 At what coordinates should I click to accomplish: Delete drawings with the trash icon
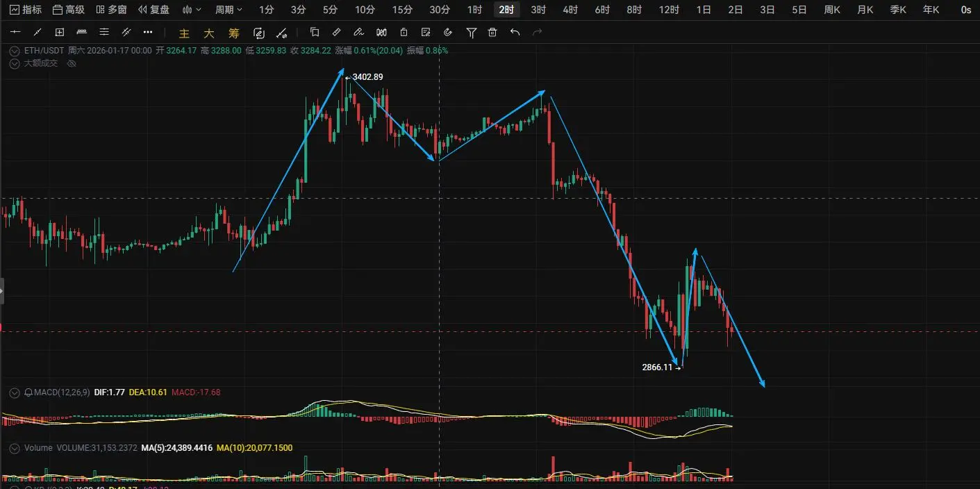pos(492,32)
